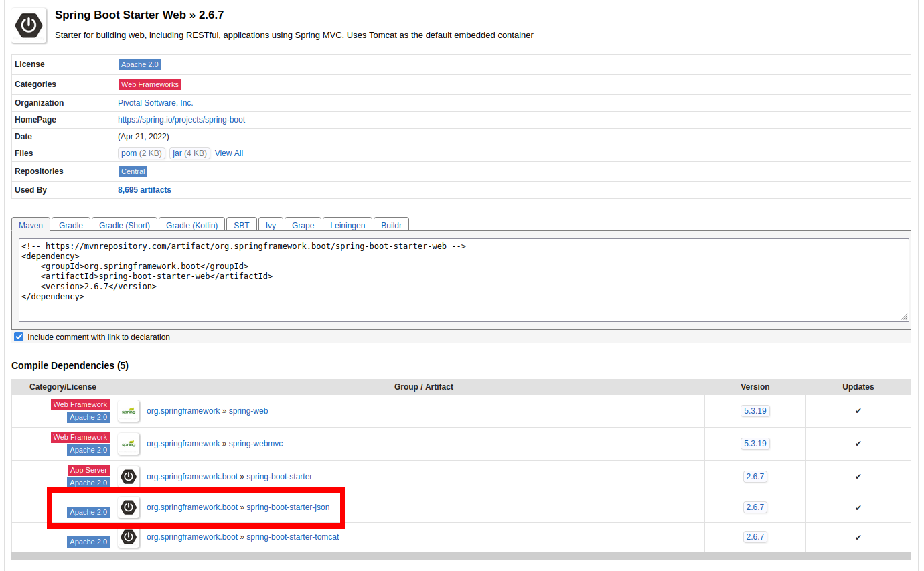Click the update checkmark in the spring-webmvc row

858,444
